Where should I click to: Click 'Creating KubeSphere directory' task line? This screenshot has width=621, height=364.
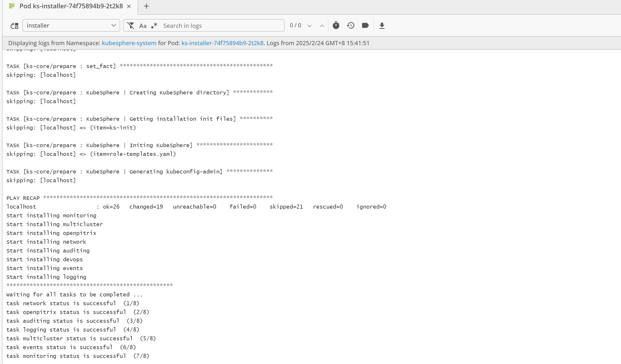(139, 92)
